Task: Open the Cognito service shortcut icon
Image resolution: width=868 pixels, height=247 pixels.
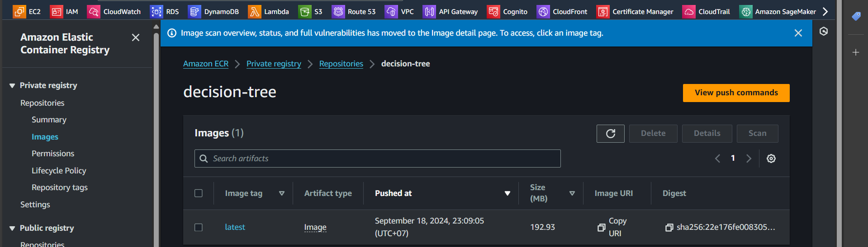Action: pyautogui.click(x=493, y=11)
